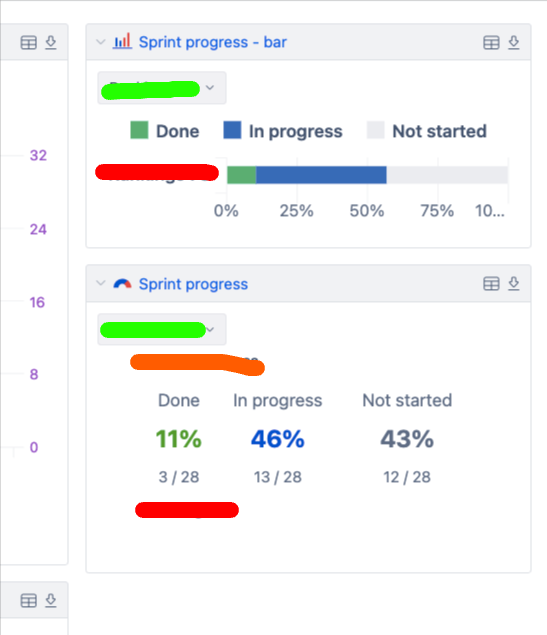Download icon in the top-left panel

51,43
